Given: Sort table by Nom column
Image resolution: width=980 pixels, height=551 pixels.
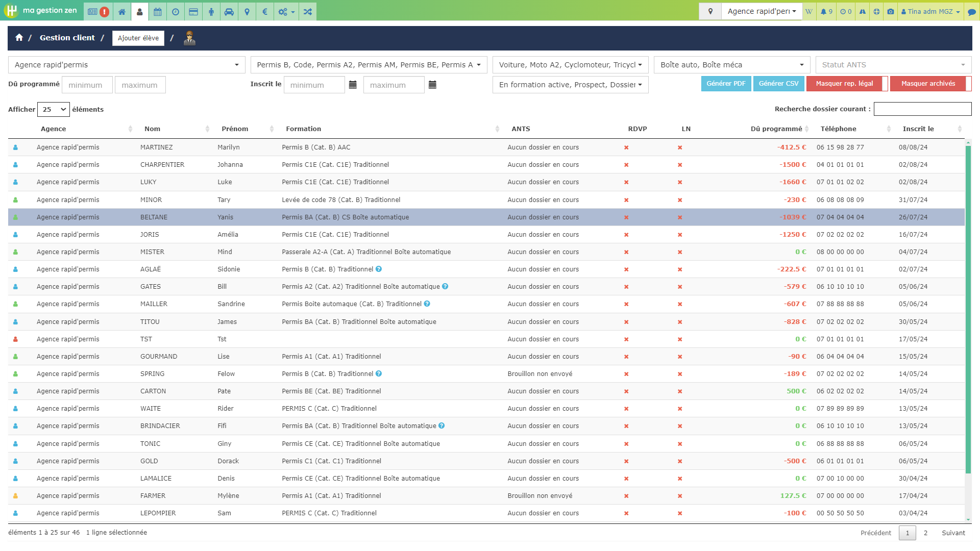Looking at the screenshot, I should [x=176, y=129].
